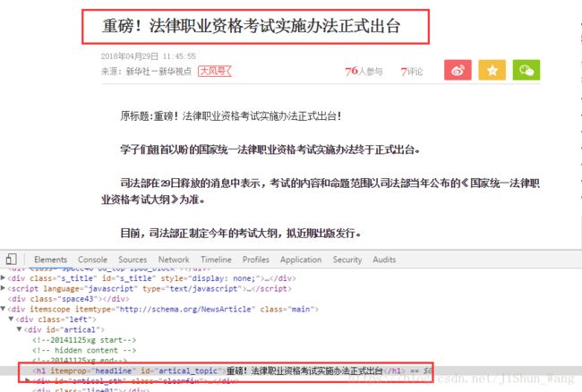Viewport: 582px width, 392px height.
Task: Open the Timeline tab
Action: [x=216, y=260]
